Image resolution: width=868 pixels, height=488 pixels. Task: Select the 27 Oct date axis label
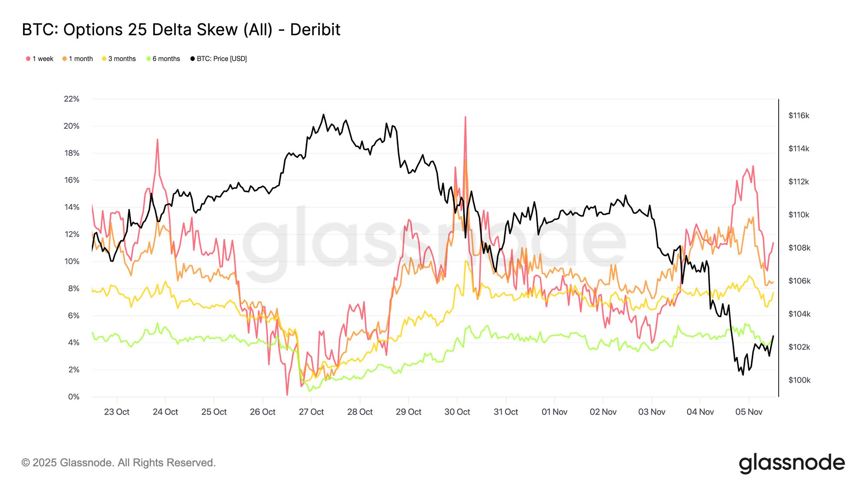311,412
